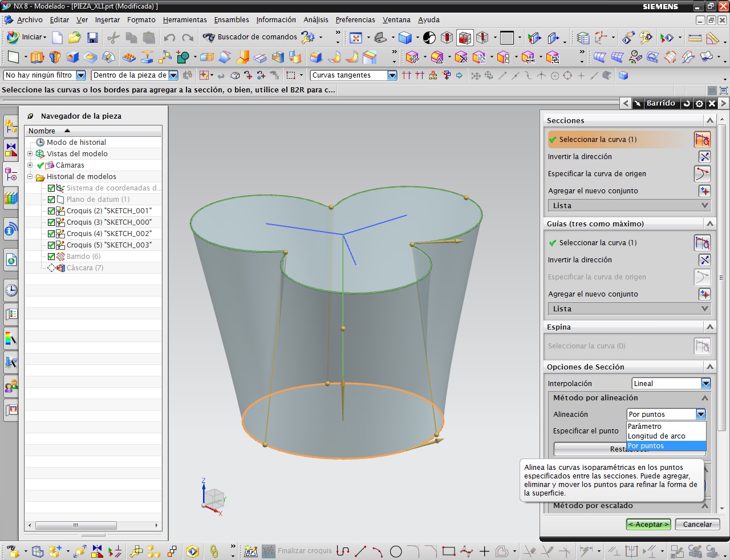Click the Especificar la curva de origen icon in Secciones
730x560 pixels.
[x=703, y=173]
